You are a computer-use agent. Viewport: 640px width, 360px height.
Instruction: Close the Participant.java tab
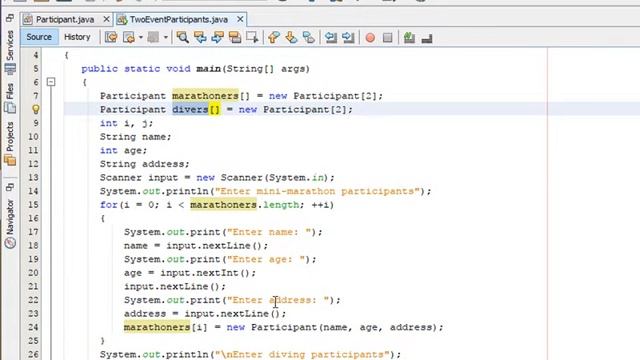click(x=106, y=19)
